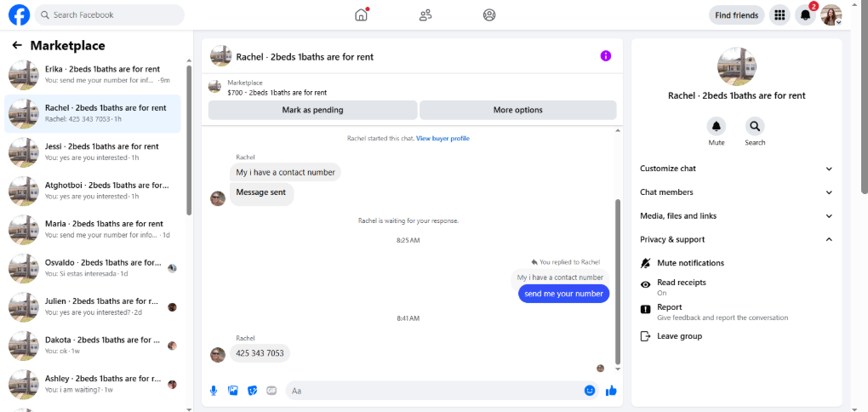868x412 pixels.
Task: Open the emoji picker smiley icon
Action: click(x=590, y=391)
